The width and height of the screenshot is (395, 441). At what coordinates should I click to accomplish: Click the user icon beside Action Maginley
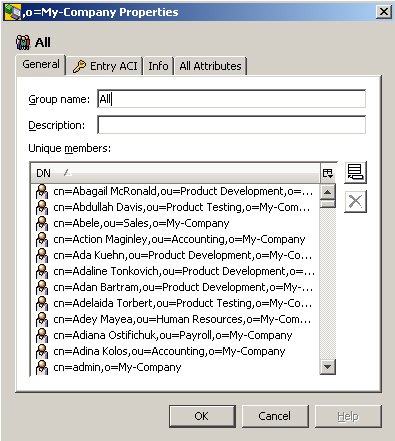[x=42, y=239]
